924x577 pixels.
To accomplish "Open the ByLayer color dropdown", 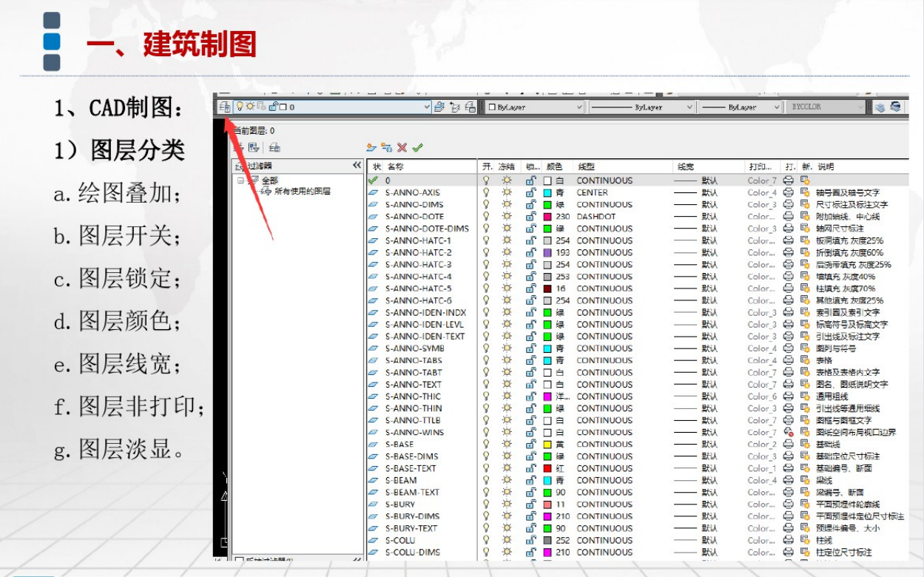I will [579, 107].
